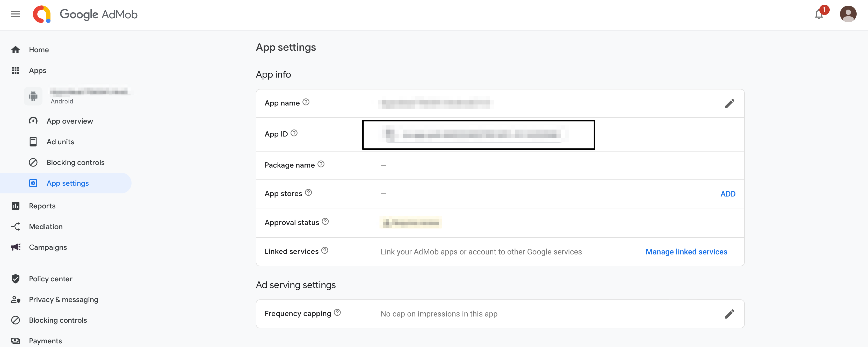Edit the App name with pencil icon

tap(730, 103)
